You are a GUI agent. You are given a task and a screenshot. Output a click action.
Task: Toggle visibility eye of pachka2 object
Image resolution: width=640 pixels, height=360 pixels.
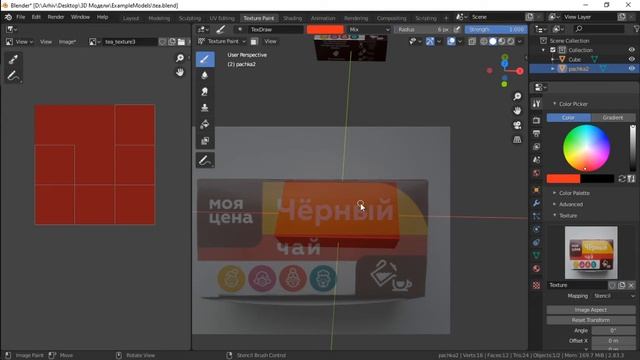click(x=631, y=69)
